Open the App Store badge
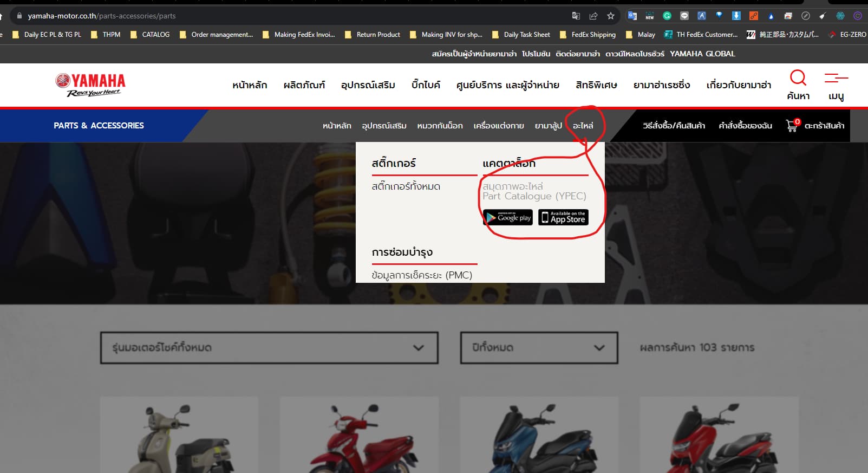The width and height of the screenshot is (868, 473). pyautogui.click(x=563, y=217)
